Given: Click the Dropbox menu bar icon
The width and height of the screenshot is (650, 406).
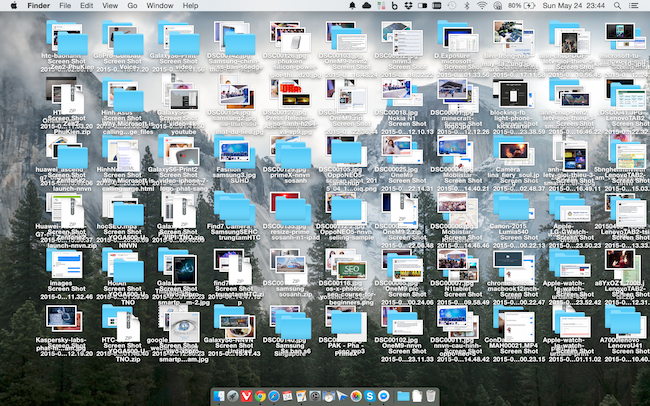Looking at the screenshot, I should pyautogui.click(x=408, y=6).
